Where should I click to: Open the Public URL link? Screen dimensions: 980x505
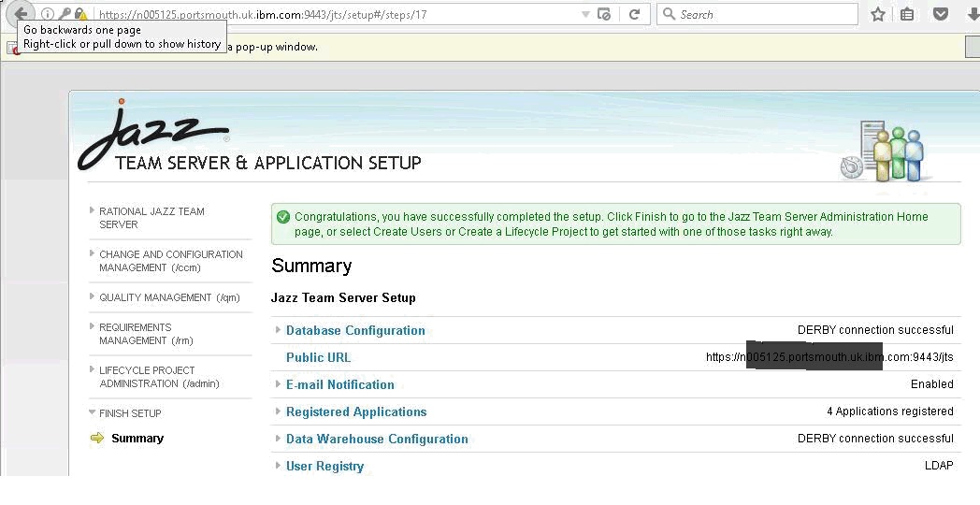[x=318, y=357]
